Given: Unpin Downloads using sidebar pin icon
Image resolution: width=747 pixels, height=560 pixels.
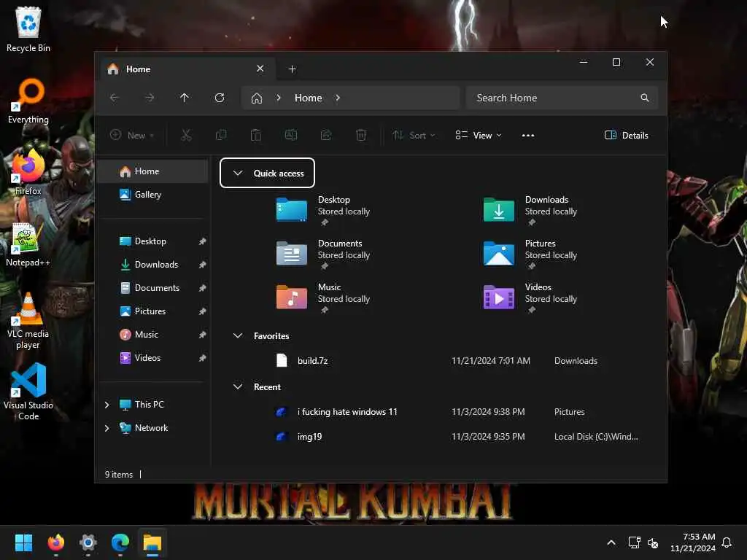Looking at the screenshot, I should tap(203, 265).
